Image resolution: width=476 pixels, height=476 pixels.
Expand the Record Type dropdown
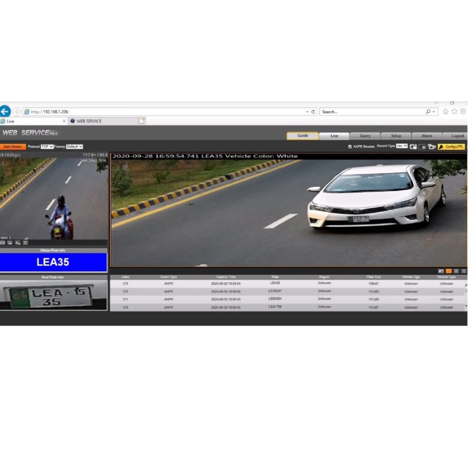tap(402, 146)
